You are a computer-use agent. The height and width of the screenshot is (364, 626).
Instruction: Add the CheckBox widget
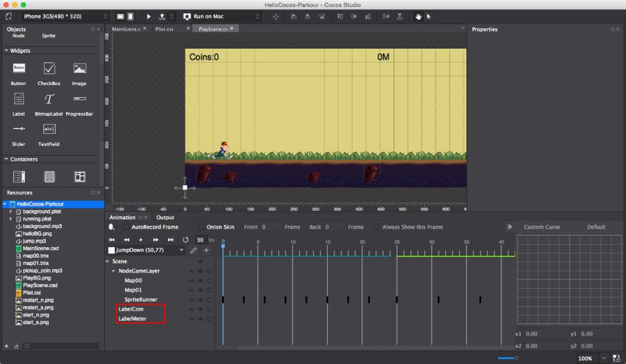[x=49, y=74]
